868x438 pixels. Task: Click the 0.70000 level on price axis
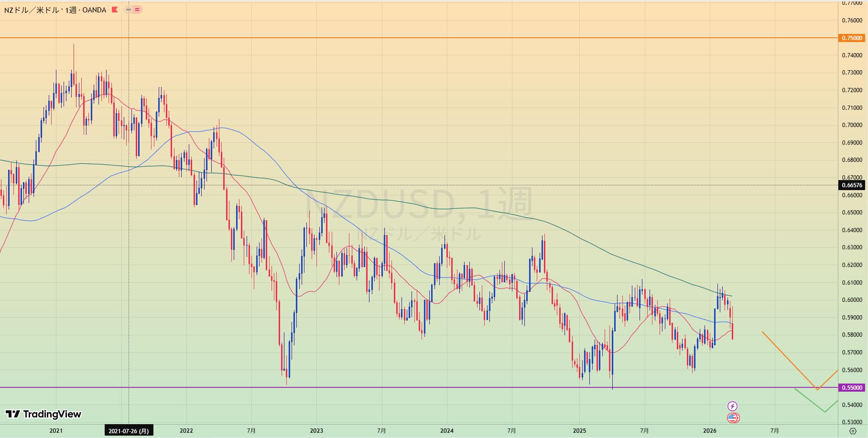pyautogui.click(x=852, y=125)
